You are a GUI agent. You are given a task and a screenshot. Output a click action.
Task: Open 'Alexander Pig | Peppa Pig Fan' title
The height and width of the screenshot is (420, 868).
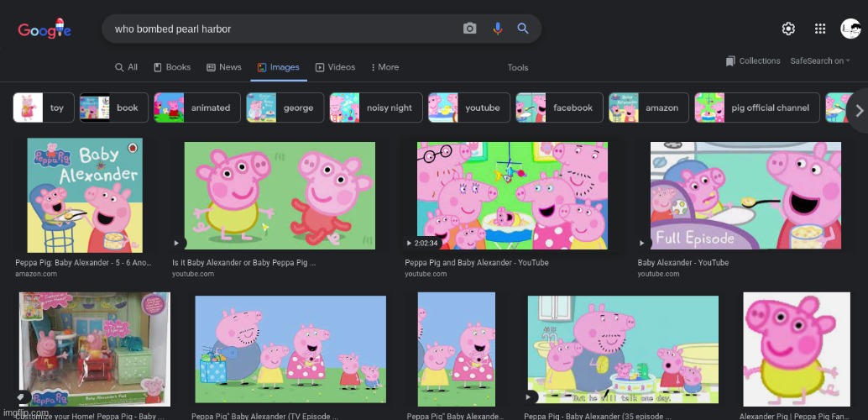(x=795, y=416)
